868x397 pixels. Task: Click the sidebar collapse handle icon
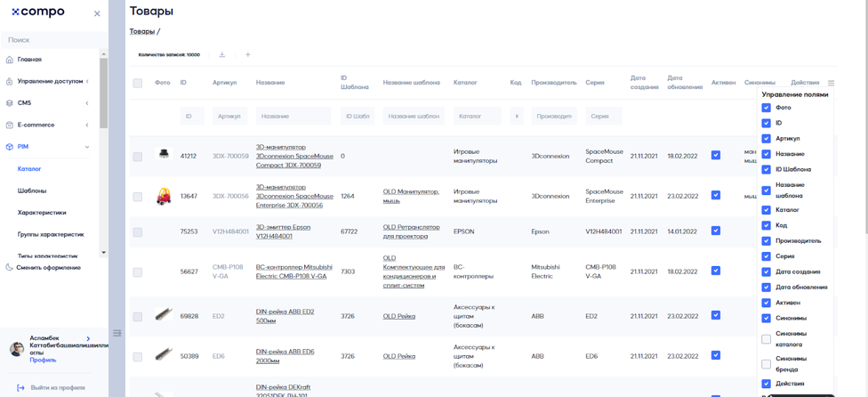tap(117, 333)
